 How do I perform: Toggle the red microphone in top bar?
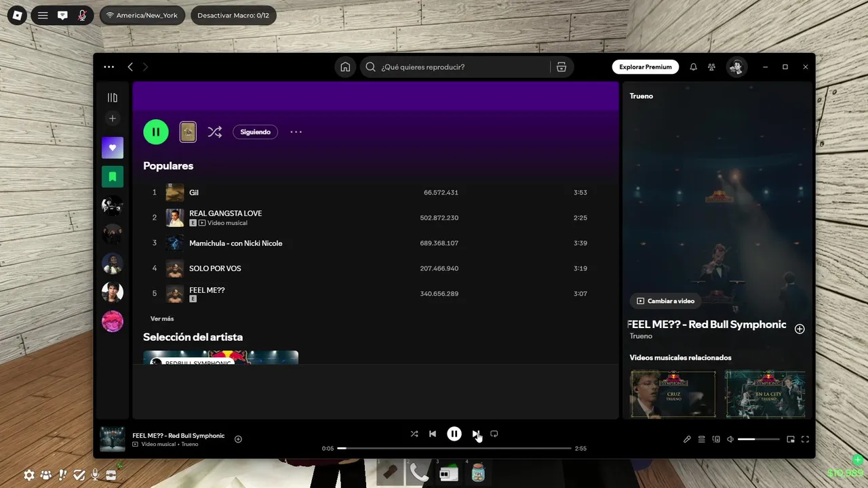click(x=82, y=15)
